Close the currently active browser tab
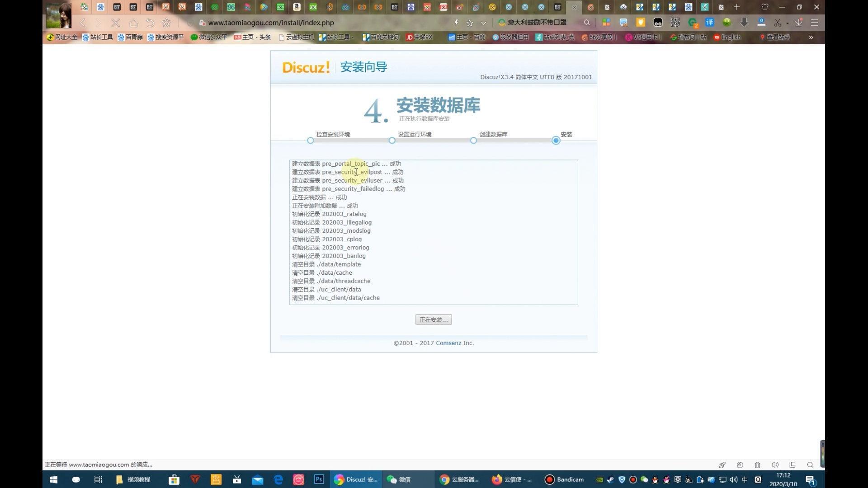Screen dimensions: 868x488 [574, 7]
